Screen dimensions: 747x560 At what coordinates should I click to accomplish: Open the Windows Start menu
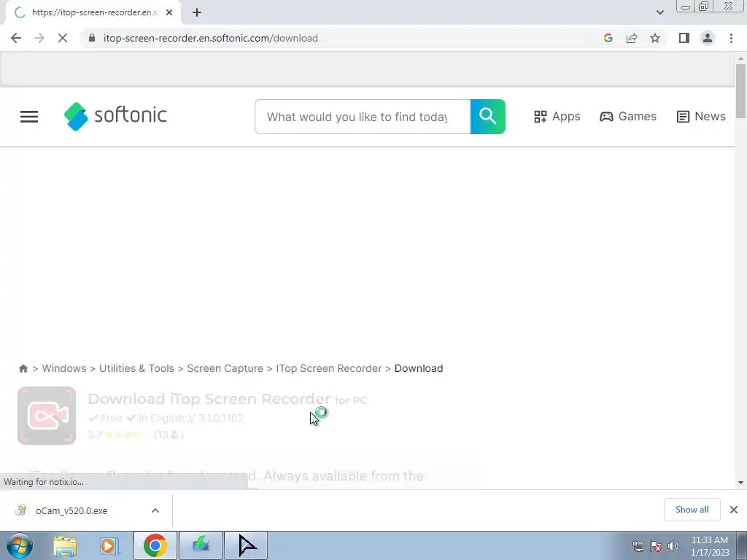[20, 545]
